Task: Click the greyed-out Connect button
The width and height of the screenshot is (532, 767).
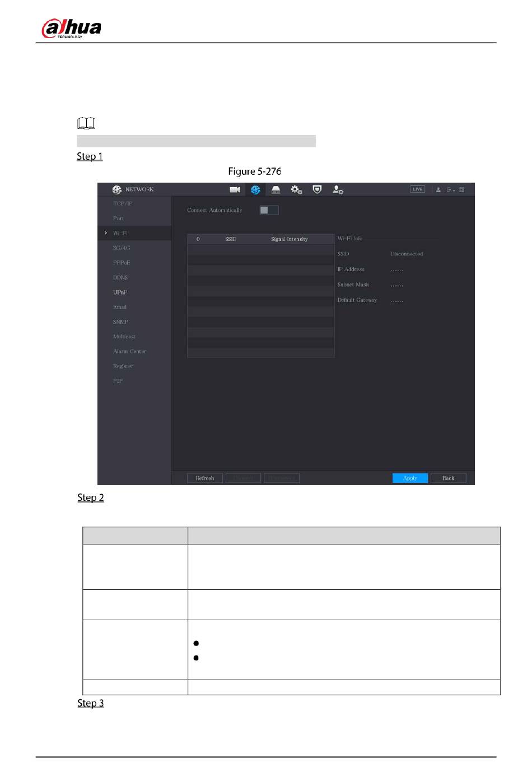Action: (243, 478)
